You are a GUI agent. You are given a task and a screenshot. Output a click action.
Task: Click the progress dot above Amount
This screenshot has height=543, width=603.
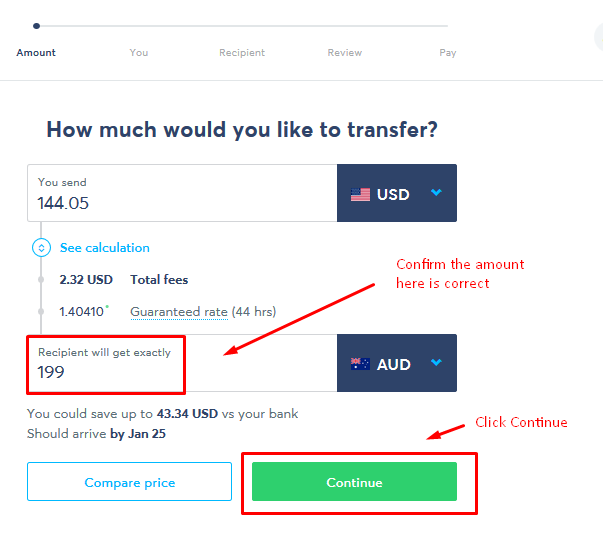click(x=36, y=25)
